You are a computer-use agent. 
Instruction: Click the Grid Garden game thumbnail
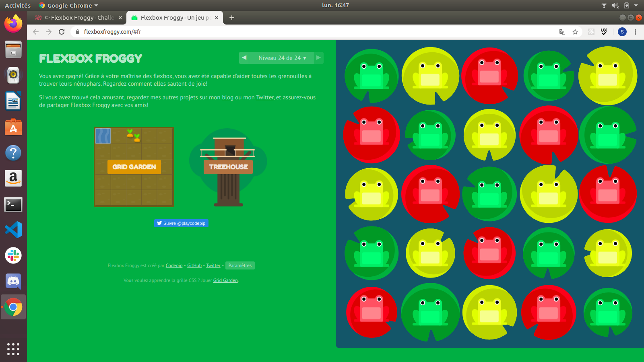[x=134, y=167]
